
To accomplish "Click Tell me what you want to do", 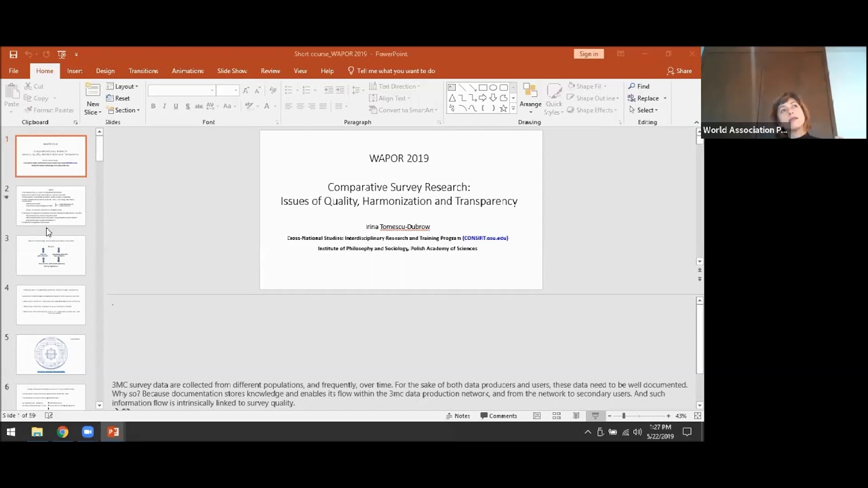I will tap(391, 70).
